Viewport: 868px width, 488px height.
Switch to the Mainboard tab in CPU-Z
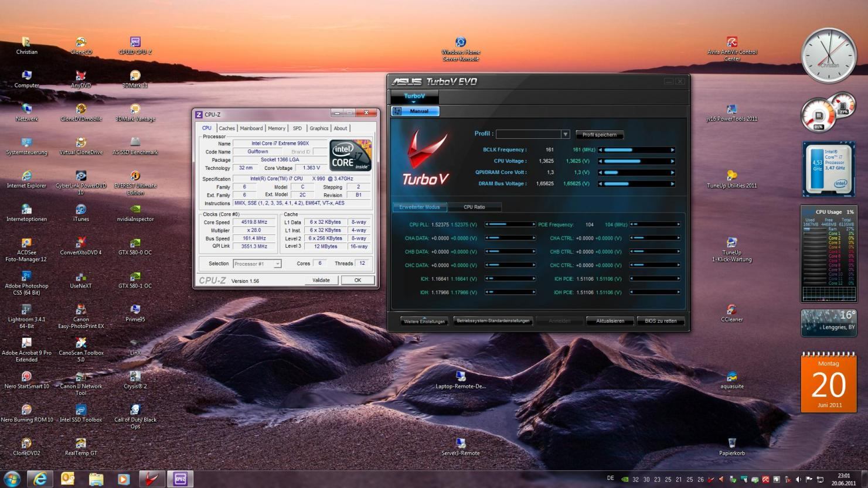(x=251, y=128)
